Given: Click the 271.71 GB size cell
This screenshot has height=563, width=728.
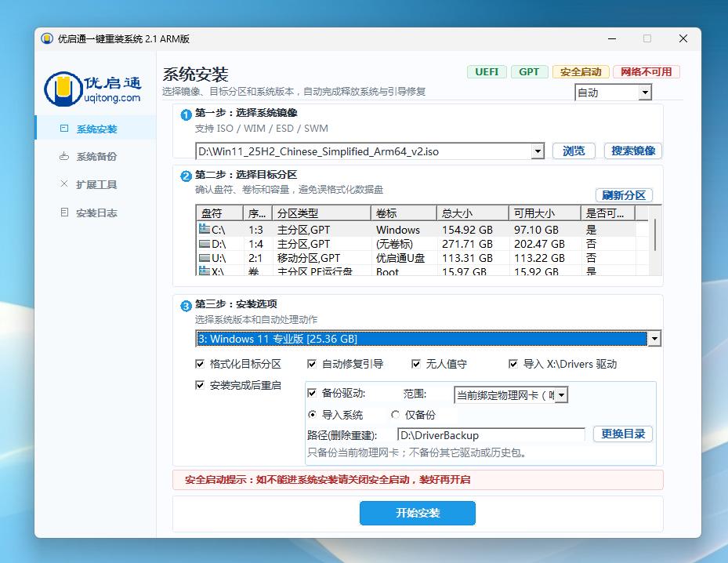Looking at the screenshot, I should pos(467,244).
